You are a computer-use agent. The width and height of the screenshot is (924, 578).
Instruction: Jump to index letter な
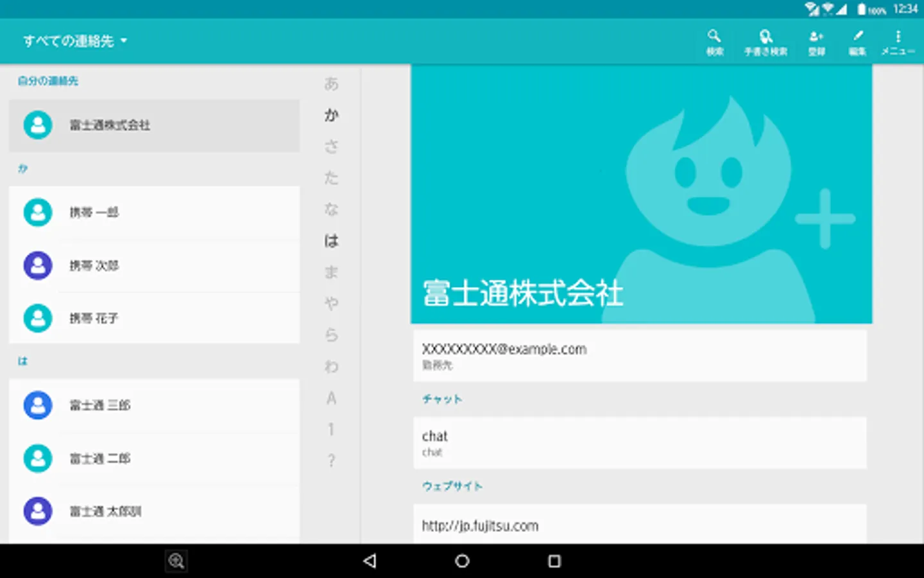coord(331,209)
